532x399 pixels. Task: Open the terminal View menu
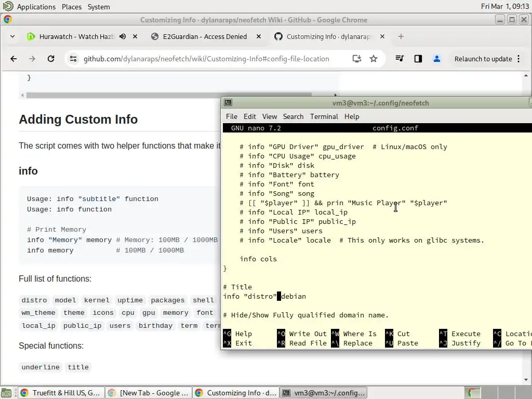270,116
